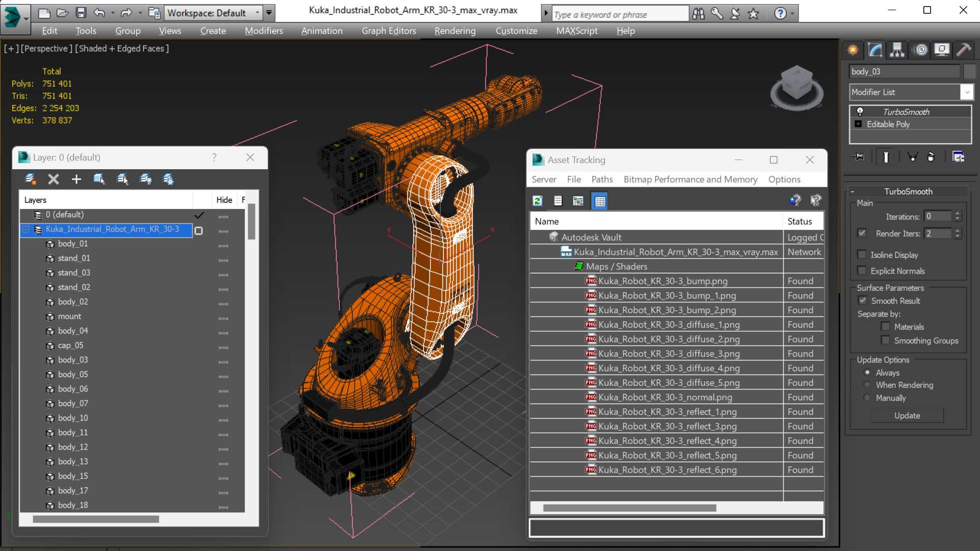The image size is (980, 551).
Task: Open the Rendering menu
Action: click(455, 31)
